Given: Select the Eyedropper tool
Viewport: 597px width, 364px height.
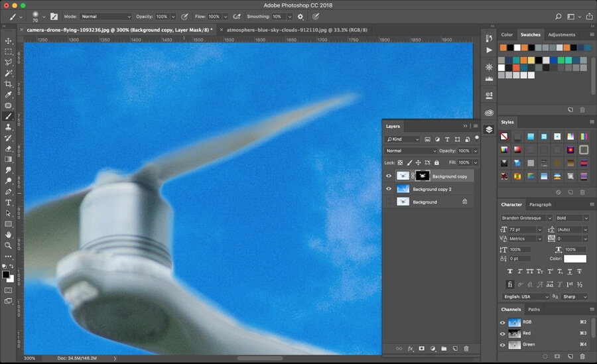Looking at the screenshot, I should [9, 95].
